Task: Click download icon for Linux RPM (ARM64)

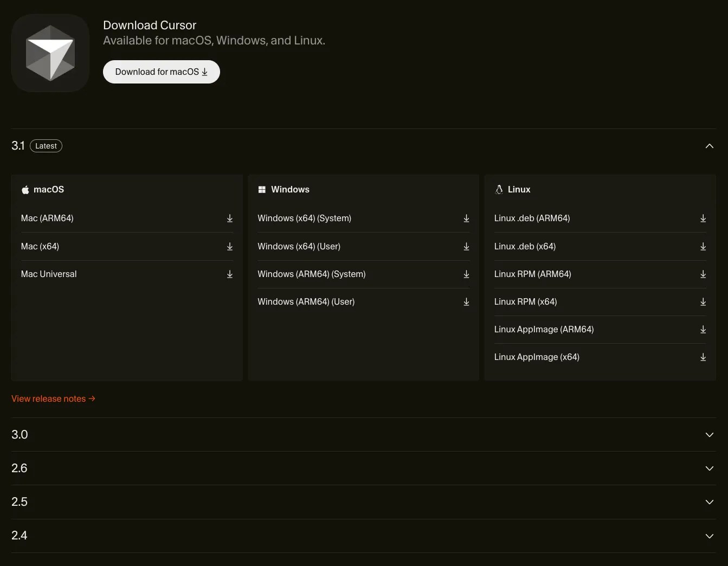Action: pyautogui.click(x=703, y=274)
